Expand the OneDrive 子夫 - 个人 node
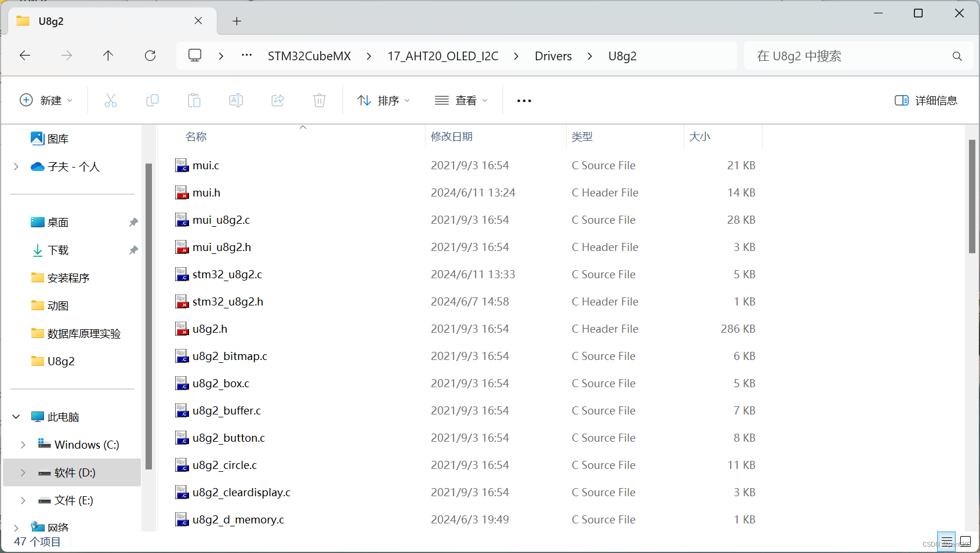This screenshot has height=553, width=980. 16,167
